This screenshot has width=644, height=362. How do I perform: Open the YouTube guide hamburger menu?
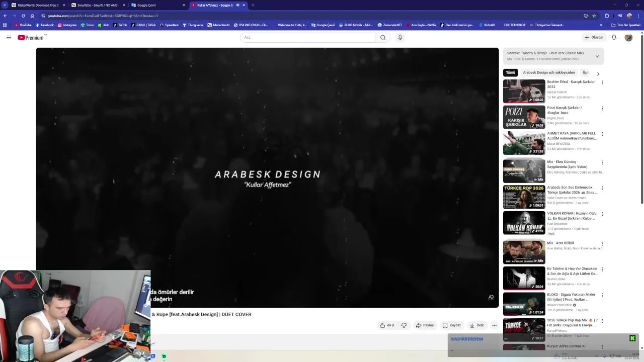tap(9, 37)
